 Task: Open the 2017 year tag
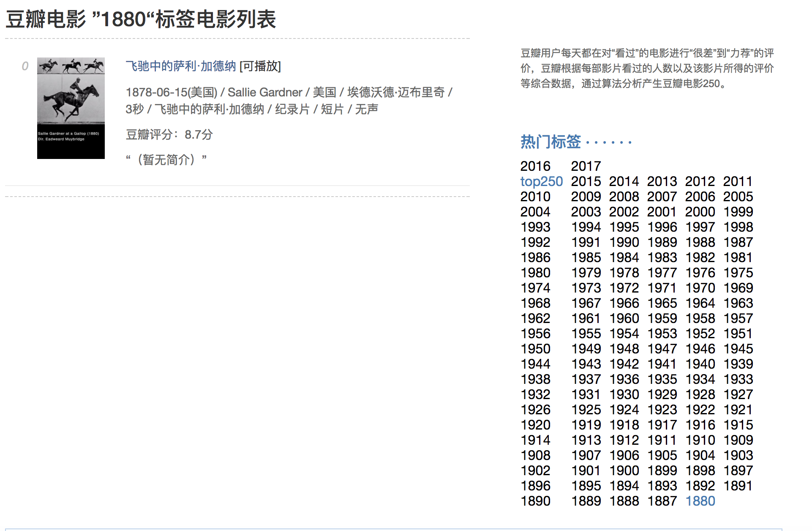pyautogui.click(x=586, y=166)
